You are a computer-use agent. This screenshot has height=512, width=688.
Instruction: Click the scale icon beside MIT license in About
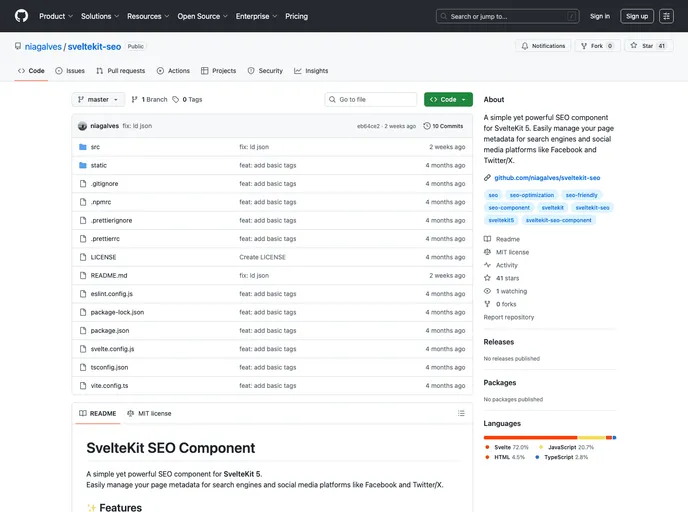pyautogui.click(x=487, y=252)
